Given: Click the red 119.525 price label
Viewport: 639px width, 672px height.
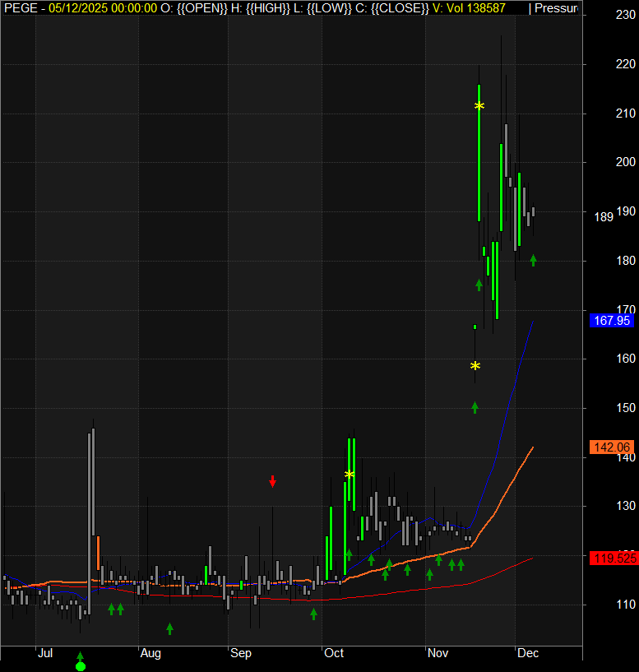Looking at the screenshot, I should click(614, 558).
